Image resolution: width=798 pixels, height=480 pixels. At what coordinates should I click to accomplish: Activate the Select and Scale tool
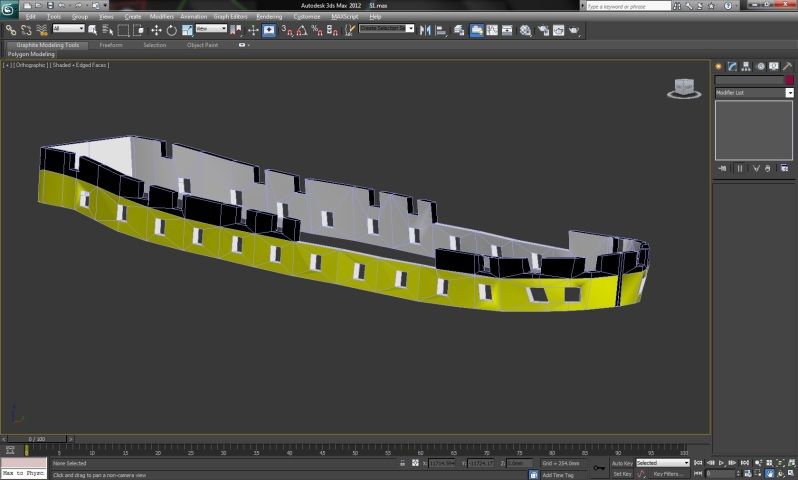click(187, 31)
